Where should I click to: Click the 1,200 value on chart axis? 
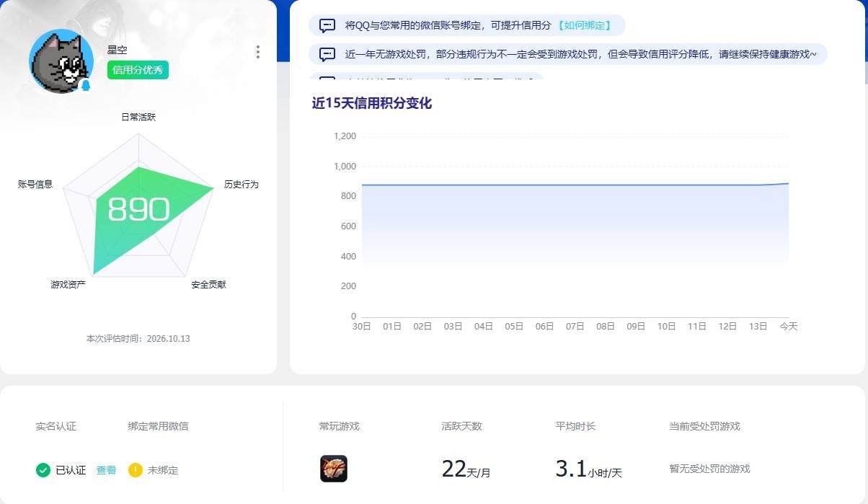pos(345,136)
